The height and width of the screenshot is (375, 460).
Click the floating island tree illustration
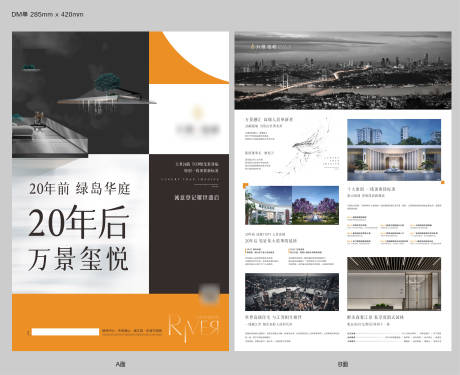(107, 93)
